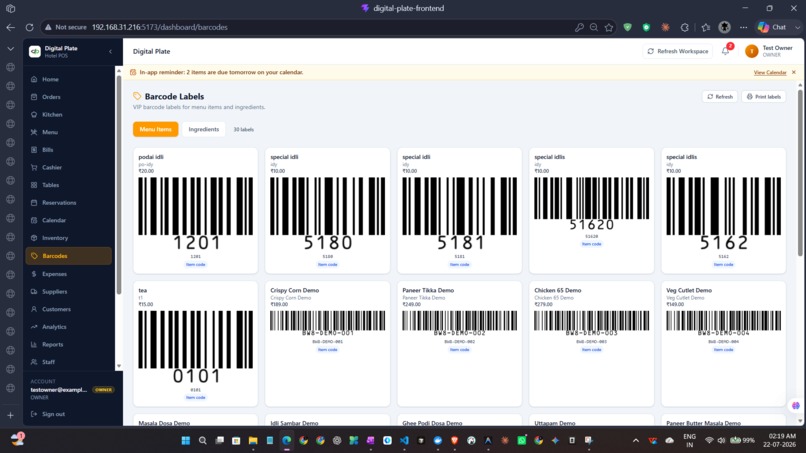The height and width of the screenshot is (453, 806).
Task: Click the browser address bar URL
Action: pyautogui.click(x=159, y=27)
